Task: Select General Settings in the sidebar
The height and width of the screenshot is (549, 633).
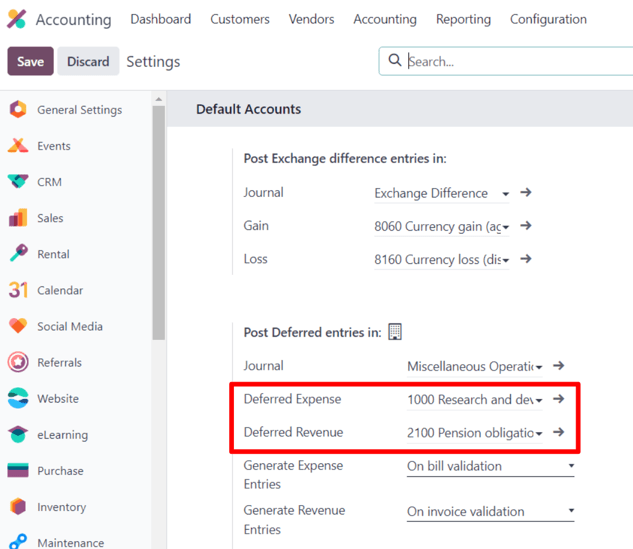Action: pyautogui.click(x=79, y=110)
